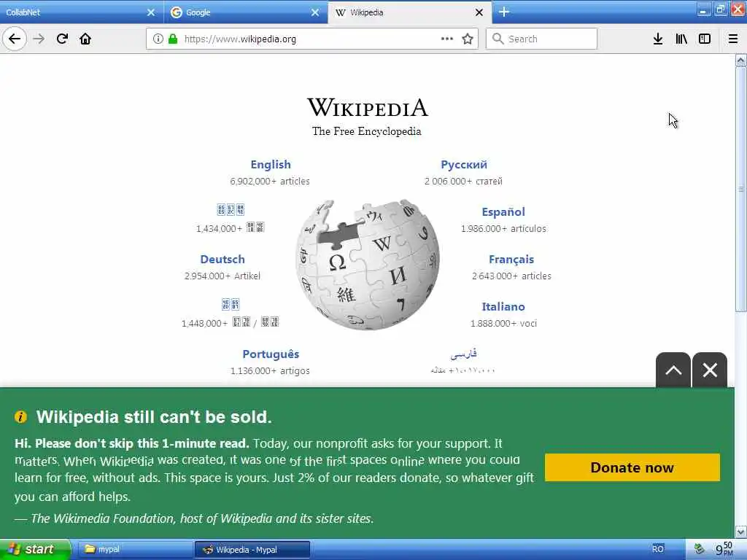Bookmark this page with the star
The height and width of the screenshot is (560, 747).
click(x=468, y=39)
